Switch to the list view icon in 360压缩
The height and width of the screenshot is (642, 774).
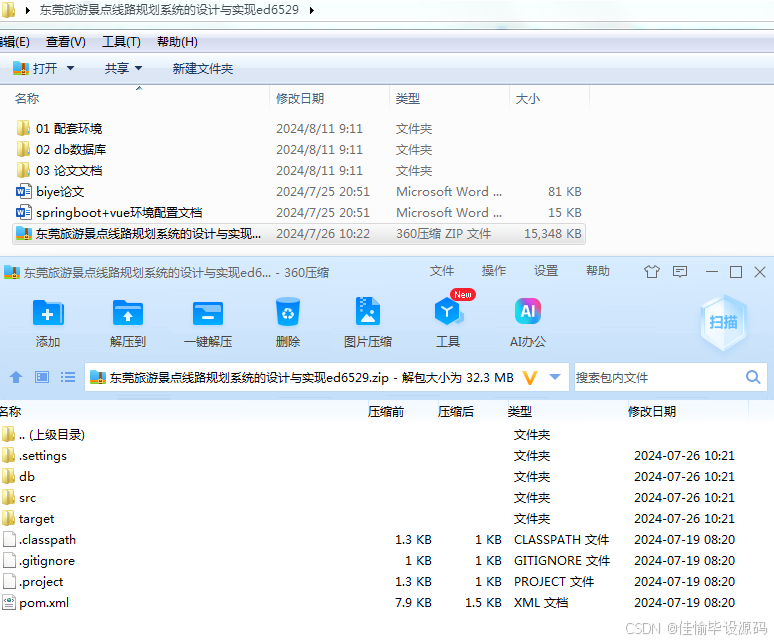68,378
